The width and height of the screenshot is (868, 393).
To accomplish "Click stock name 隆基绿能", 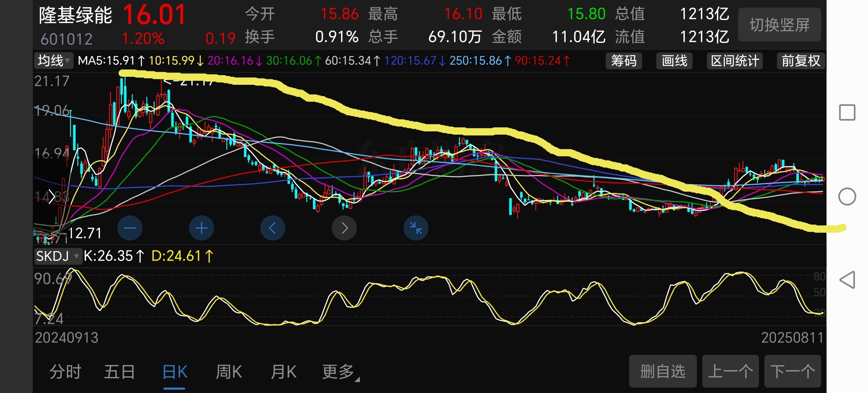I will pyautogui.click(x=75, y=15).
